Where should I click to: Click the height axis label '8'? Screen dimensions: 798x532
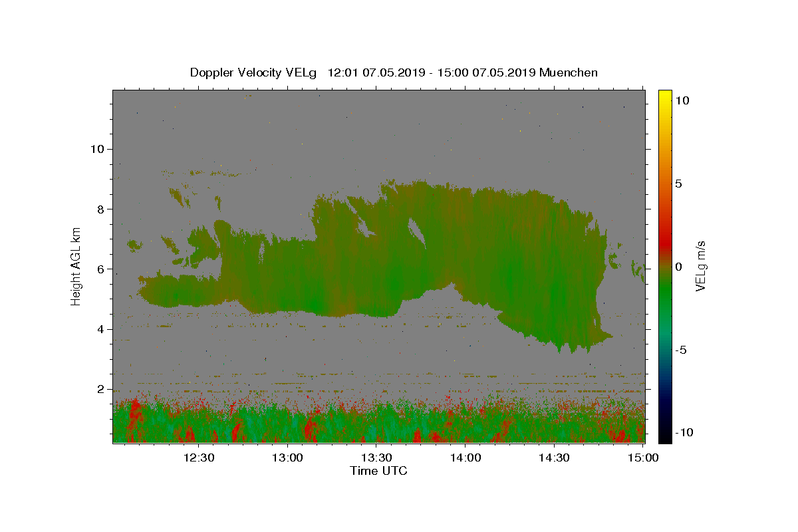101,209
